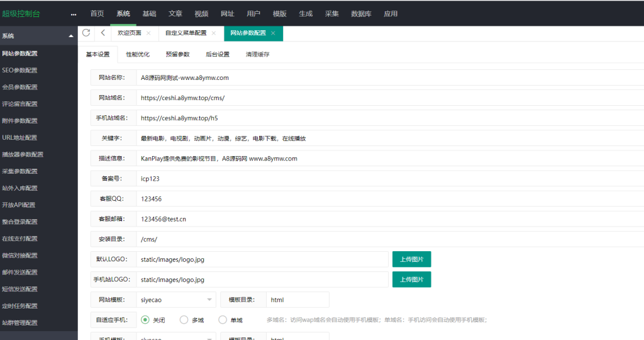The width and height of the screenshot is (644, 340).
Task: Close the 网站参数配置 tab
Action: click(273, 33)
